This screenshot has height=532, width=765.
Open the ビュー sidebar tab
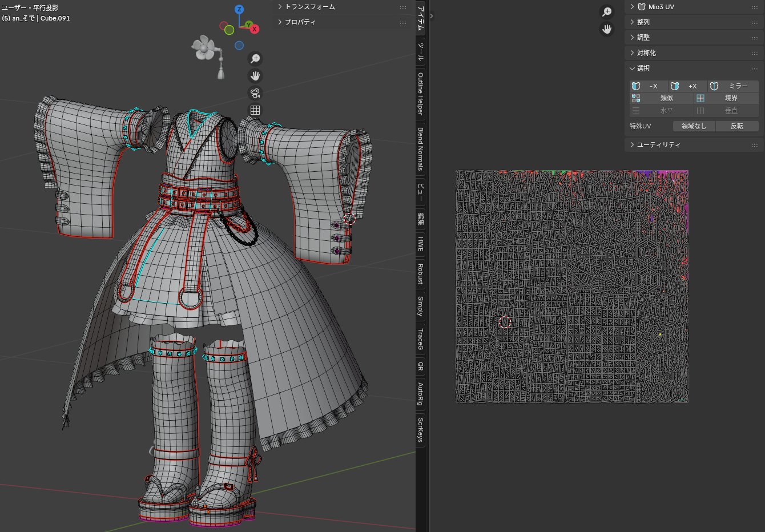(421, 191)
